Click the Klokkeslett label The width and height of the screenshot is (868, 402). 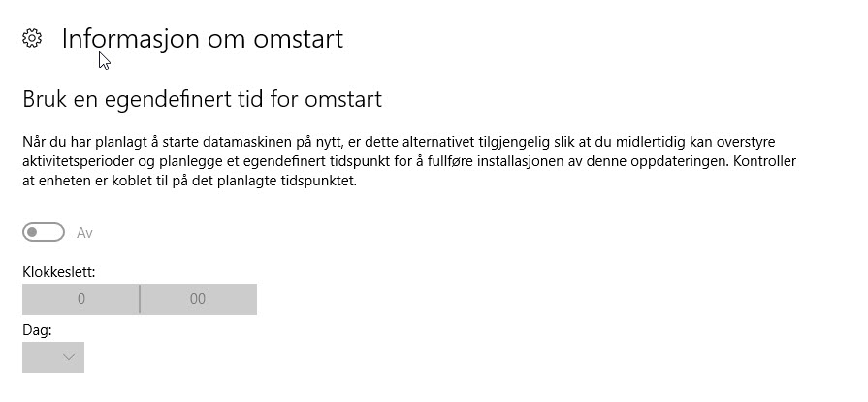(59, 272)
